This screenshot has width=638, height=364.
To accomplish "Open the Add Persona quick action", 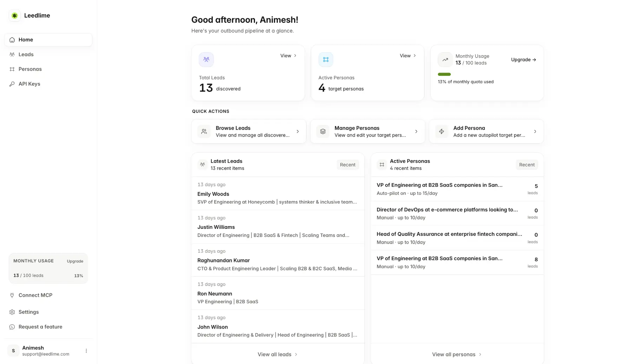I will pyautogui.click(x=486, y=131).
